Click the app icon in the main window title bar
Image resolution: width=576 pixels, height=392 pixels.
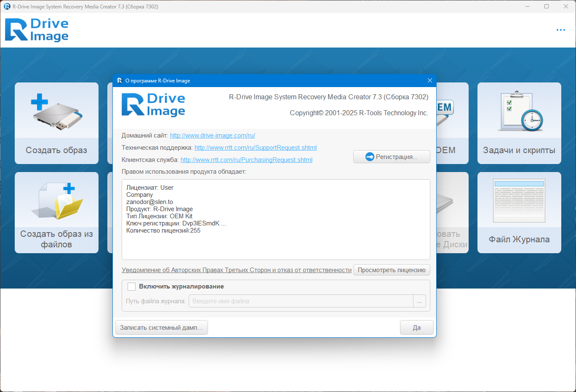tap(7, 6)
